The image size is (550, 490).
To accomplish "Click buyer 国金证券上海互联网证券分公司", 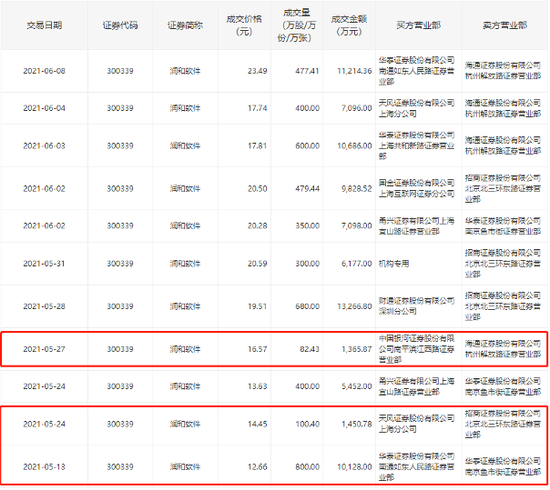I will pyautogui.click(x=416, y=188).
